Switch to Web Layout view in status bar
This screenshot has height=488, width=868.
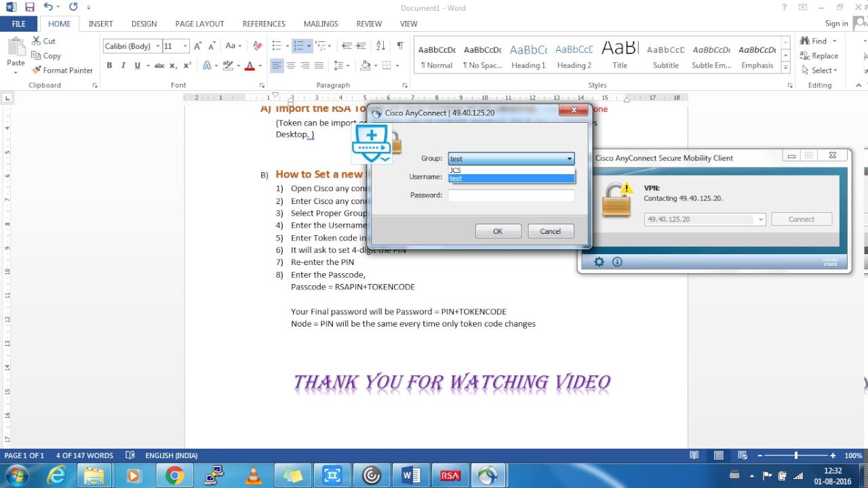click(744, 455)
